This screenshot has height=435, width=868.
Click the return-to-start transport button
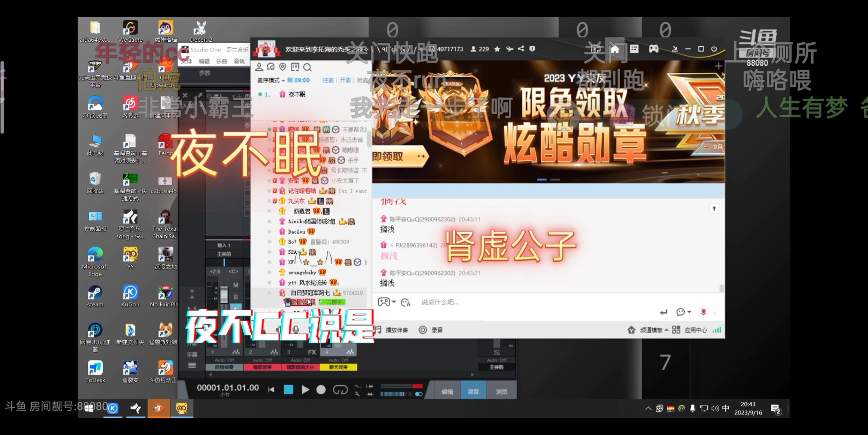272,389
